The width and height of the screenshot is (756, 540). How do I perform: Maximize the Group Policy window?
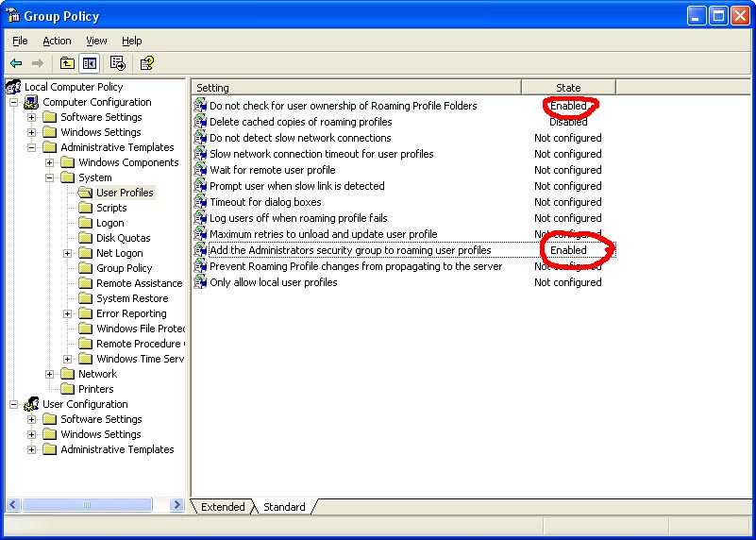tap(718, 16)
